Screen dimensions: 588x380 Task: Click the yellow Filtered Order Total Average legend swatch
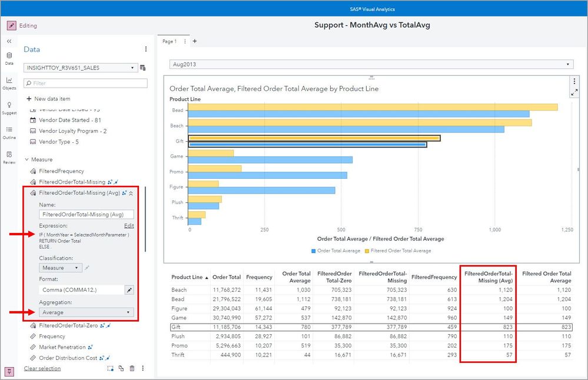pos(367,251)
